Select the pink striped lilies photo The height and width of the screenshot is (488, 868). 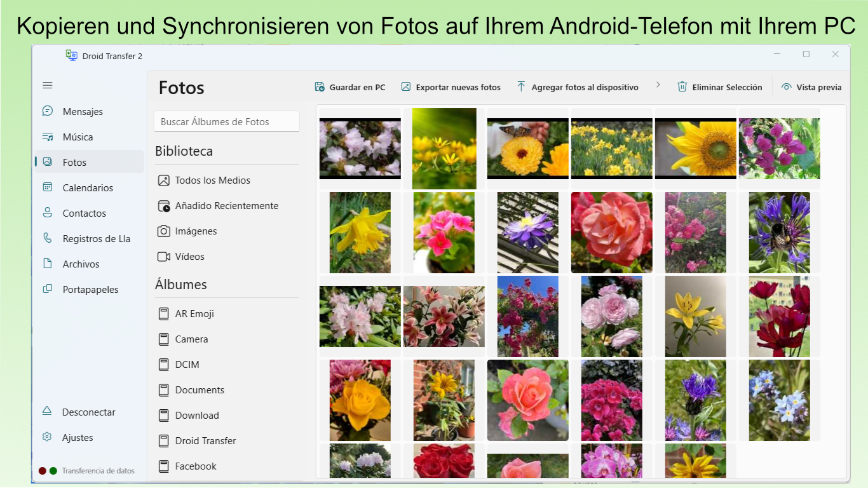[x=444, y=316]
